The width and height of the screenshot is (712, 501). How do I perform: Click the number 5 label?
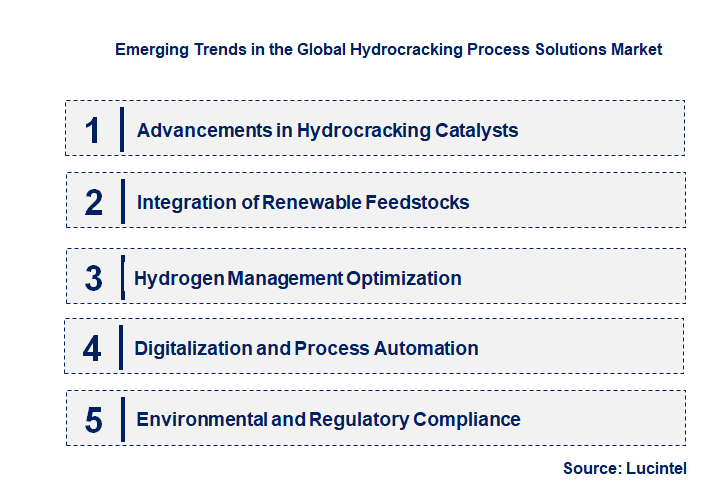(94, 420)
